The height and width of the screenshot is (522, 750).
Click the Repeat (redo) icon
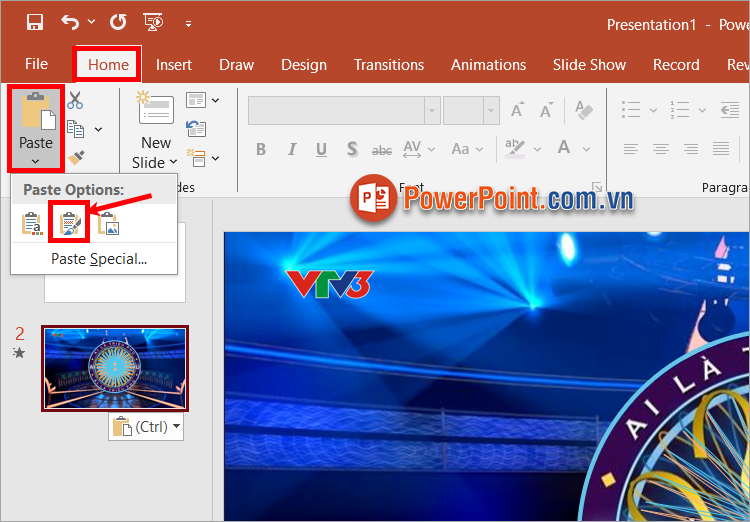[118, 22]
